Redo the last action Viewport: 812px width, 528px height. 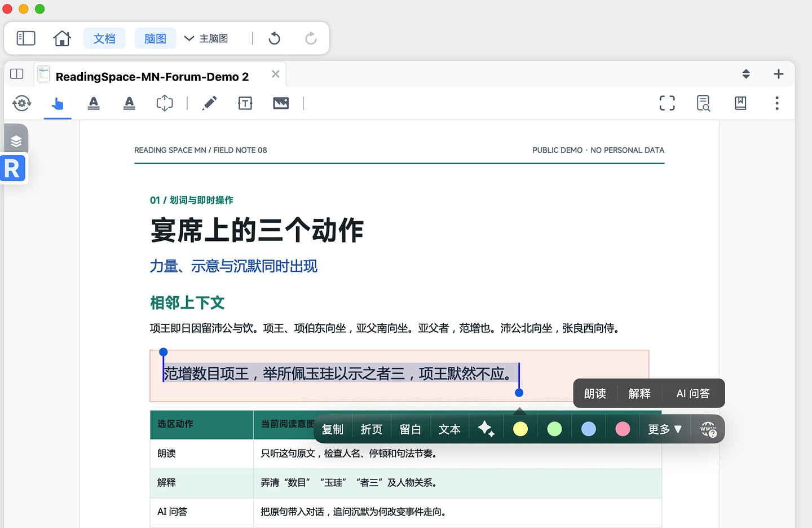[311, 38]
